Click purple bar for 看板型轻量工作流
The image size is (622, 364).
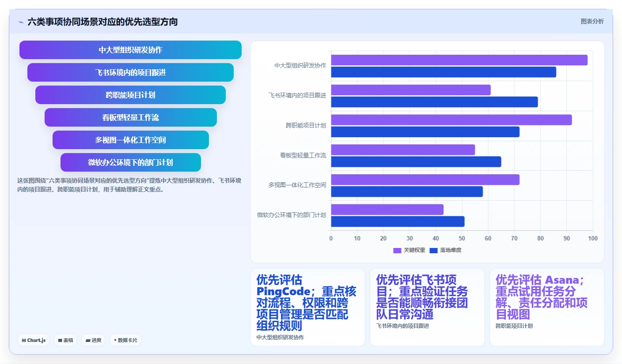403,150
